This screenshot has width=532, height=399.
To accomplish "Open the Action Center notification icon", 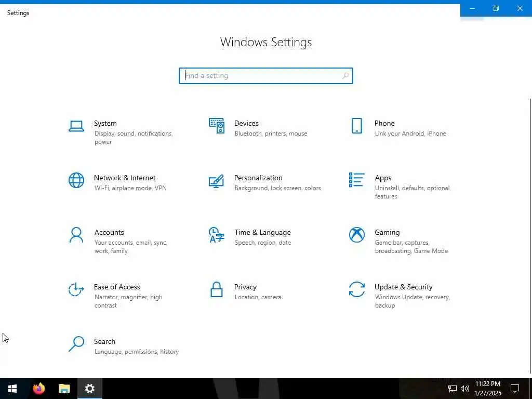I will 515,389.
